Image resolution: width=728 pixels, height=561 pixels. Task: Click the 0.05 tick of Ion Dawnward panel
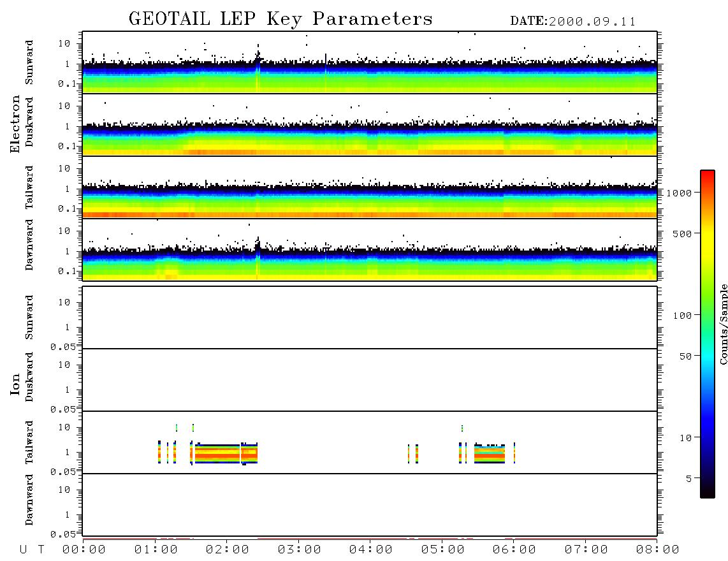pyautogui.click(x=63, y=534)
